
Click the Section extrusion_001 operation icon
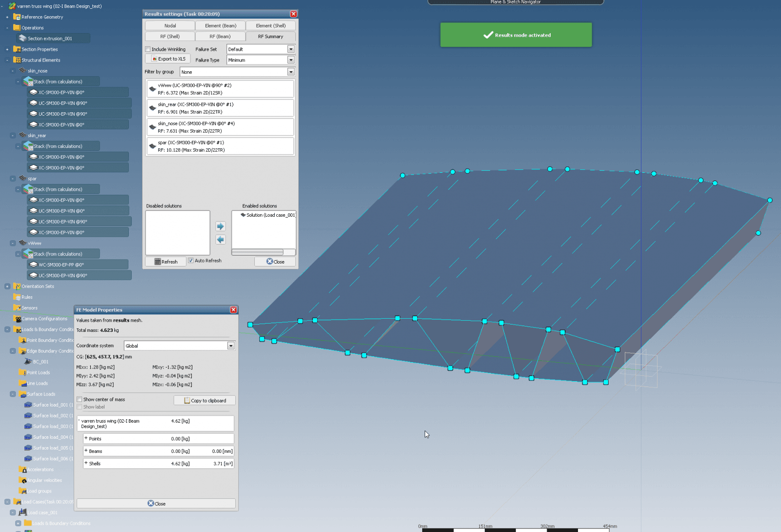pyautogui.click(x=22, y=38)
